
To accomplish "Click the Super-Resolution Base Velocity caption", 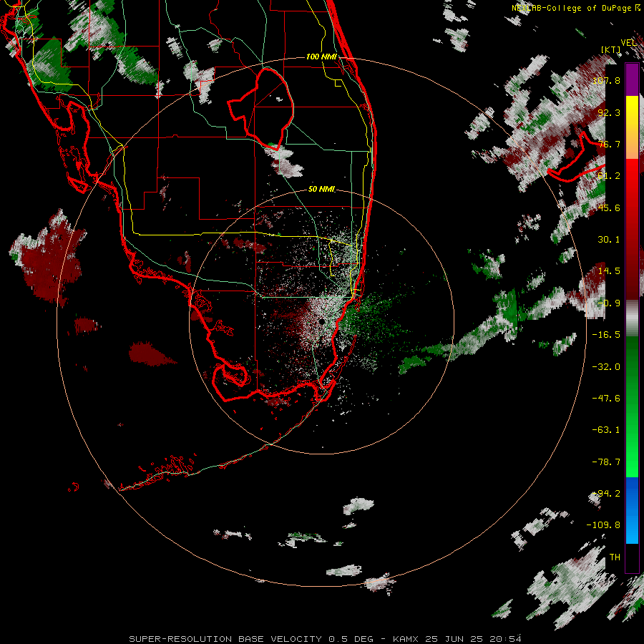I will [x=326, y=639].
